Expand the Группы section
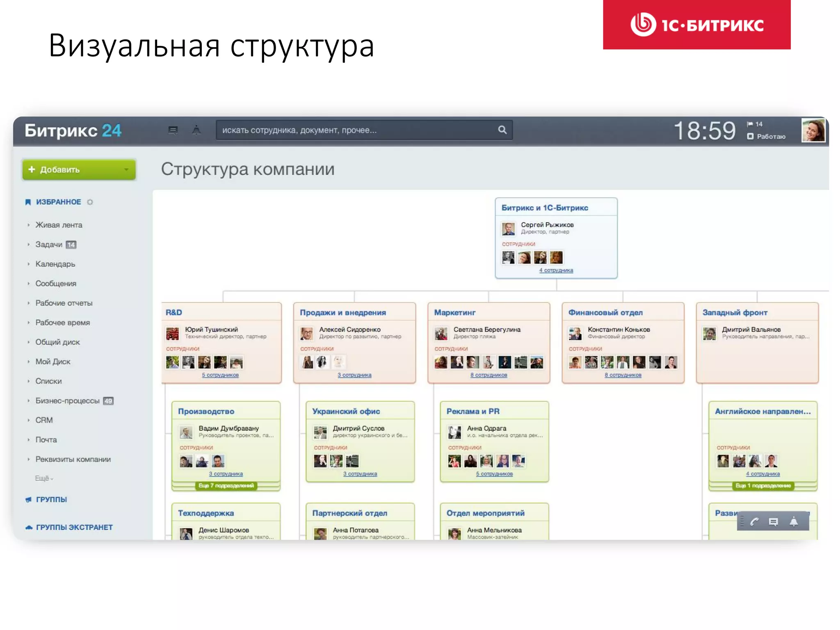This screenshot has width=840, height=630. coord(51,500)
